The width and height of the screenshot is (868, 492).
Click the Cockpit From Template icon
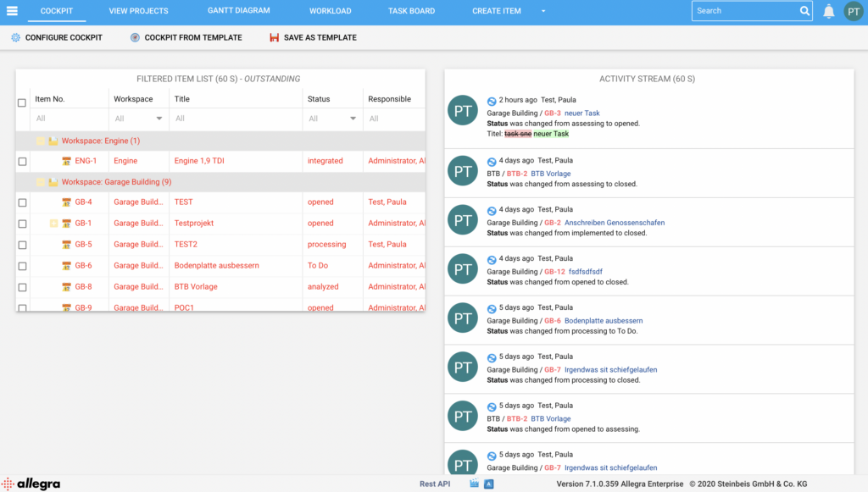136,38
